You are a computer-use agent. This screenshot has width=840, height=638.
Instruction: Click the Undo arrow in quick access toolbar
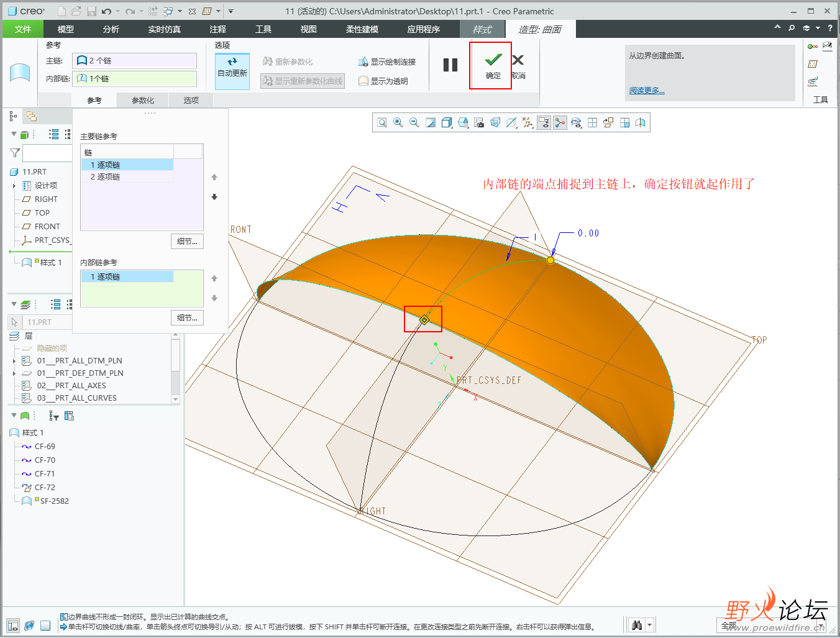106,11
